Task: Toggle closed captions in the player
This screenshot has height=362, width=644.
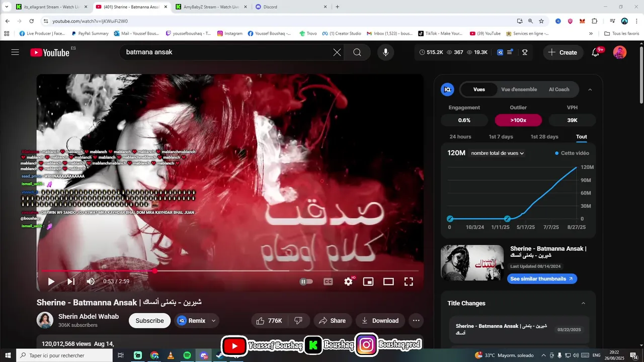Action: click(328, 282)
